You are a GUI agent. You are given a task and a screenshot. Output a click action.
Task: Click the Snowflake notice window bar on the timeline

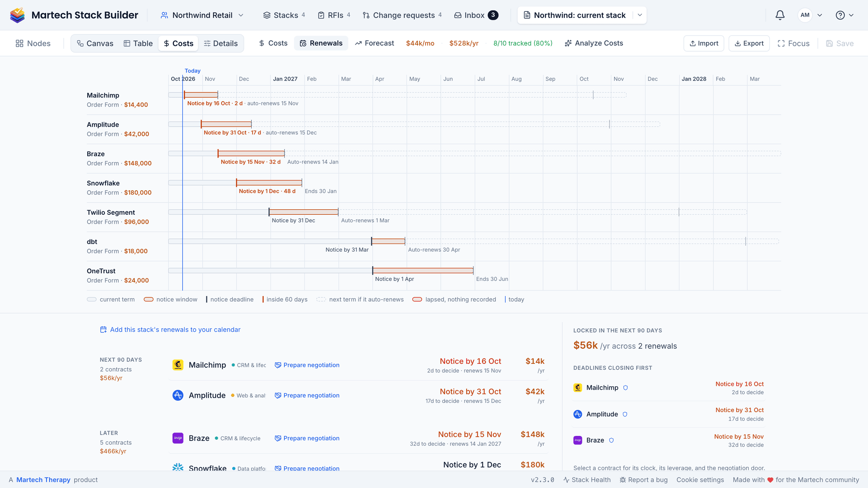(x=269, y=183)
